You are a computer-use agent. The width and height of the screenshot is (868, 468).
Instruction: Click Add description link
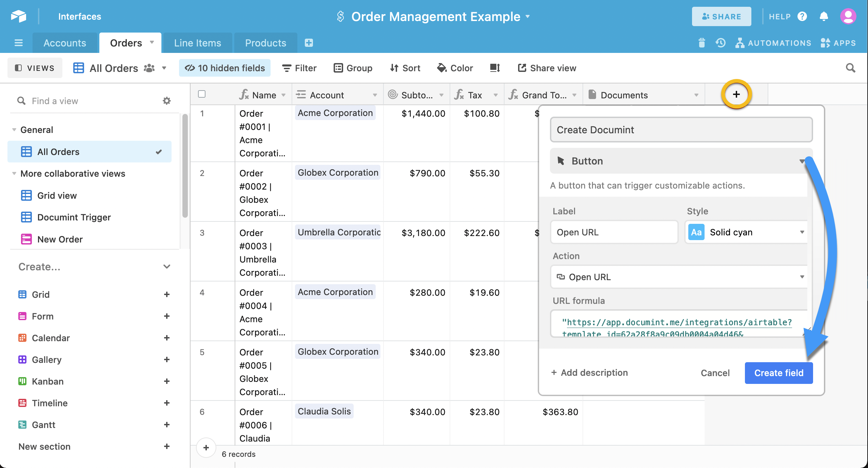590,372
